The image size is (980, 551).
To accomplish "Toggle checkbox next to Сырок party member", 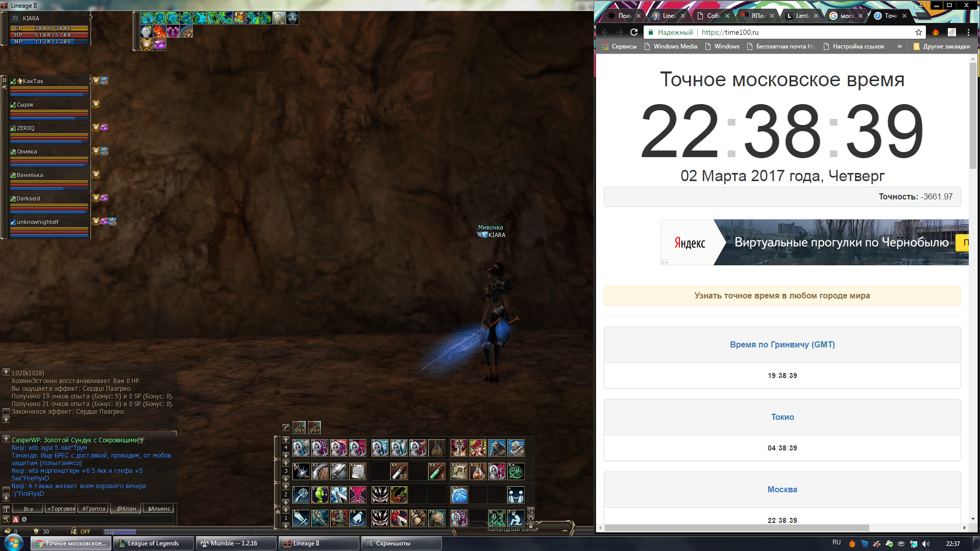I will (13, 105).
